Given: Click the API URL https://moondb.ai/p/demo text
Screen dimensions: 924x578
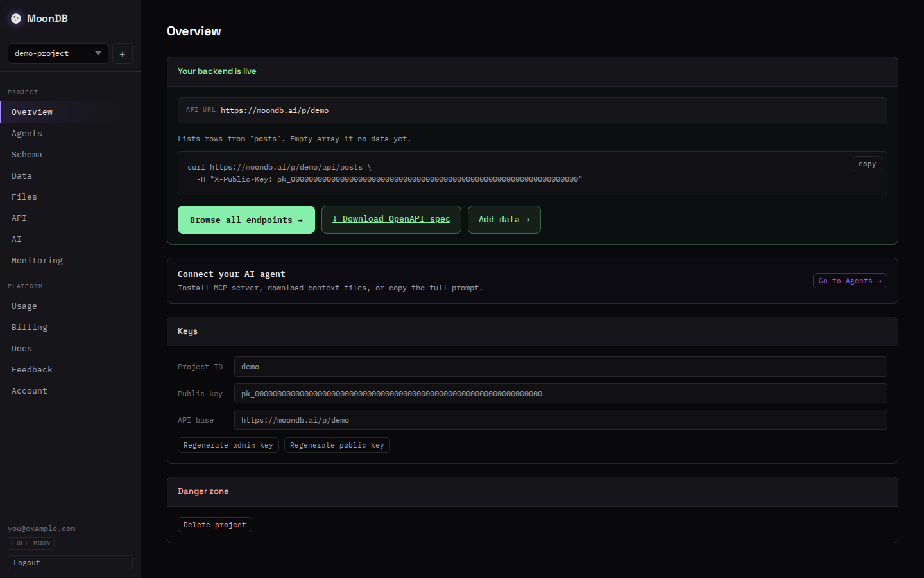Looking at the screenshot, I should (x=275, y=110).
